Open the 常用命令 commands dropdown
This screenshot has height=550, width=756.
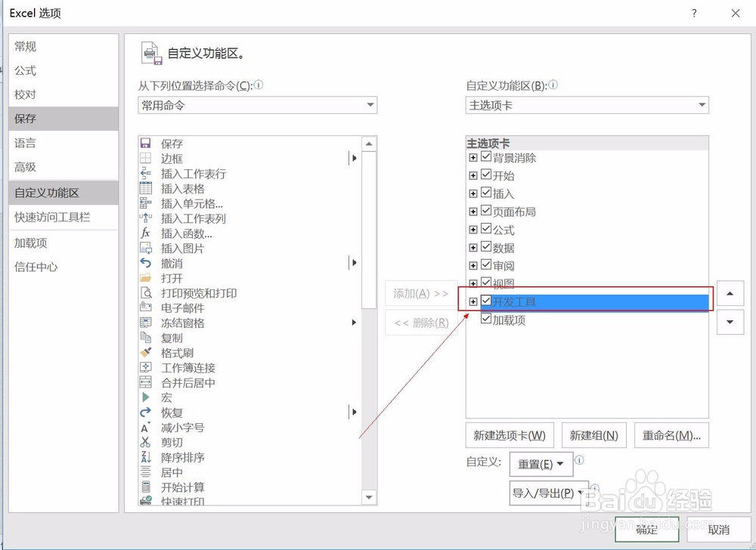point(258,105)
